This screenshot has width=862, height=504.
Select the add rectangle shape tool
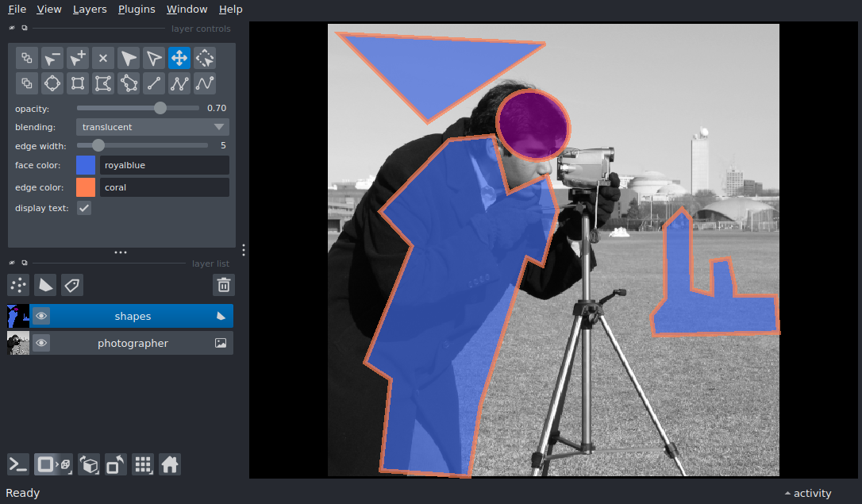[x=78, y=83]
